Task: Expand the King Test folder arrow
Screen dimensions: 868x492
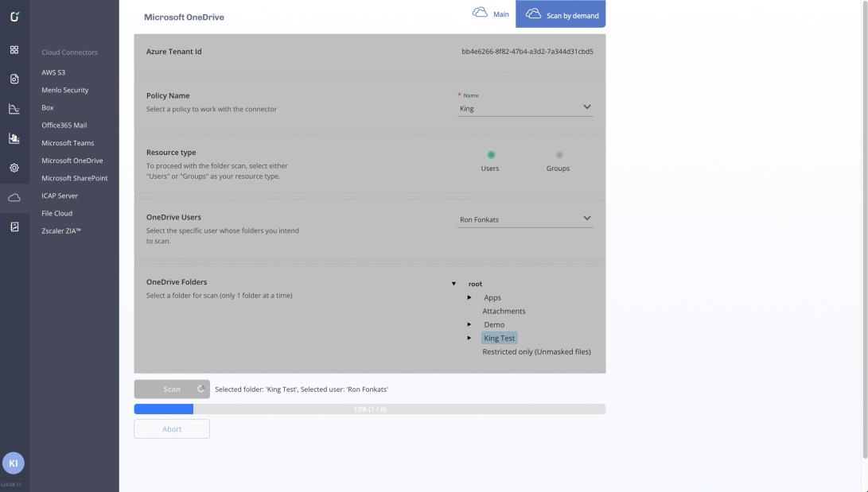Action: click(469, 338)
